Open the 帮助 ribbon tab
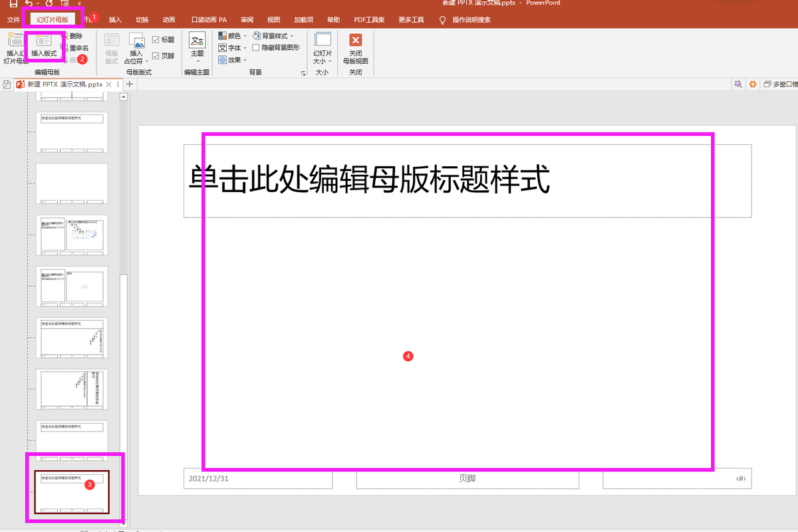The height and width of the screenshot is (532, 798). [x=334, y=20]
